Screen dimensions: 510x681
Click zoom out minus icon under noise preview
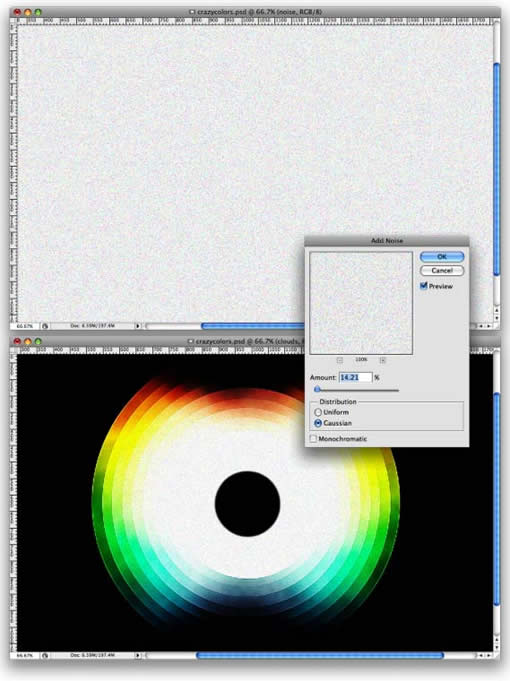[340, 360]
